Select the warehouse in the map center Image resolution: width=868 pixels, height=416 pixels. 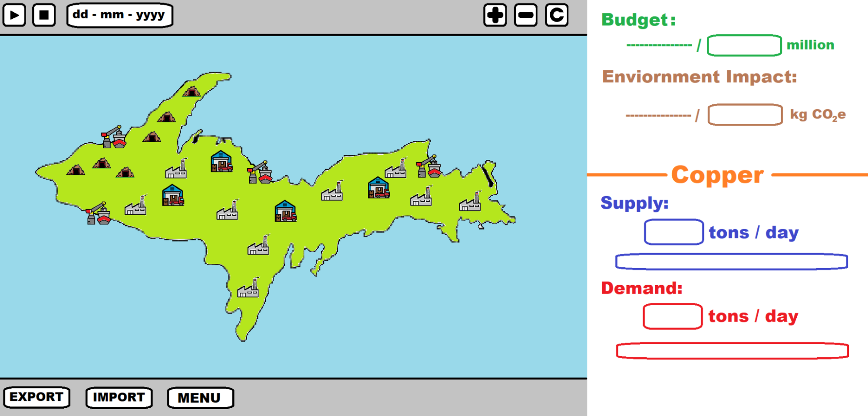coord(285,211)
